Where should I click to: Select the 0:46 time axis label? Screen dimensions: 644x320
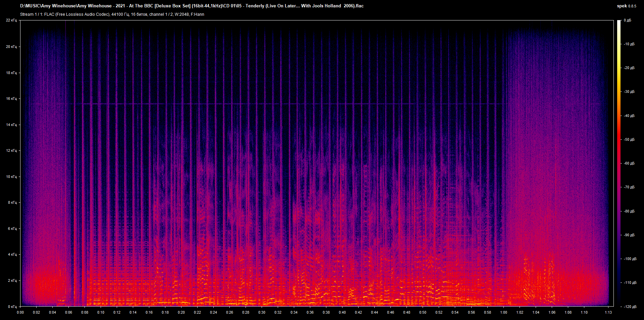(390, 312)
